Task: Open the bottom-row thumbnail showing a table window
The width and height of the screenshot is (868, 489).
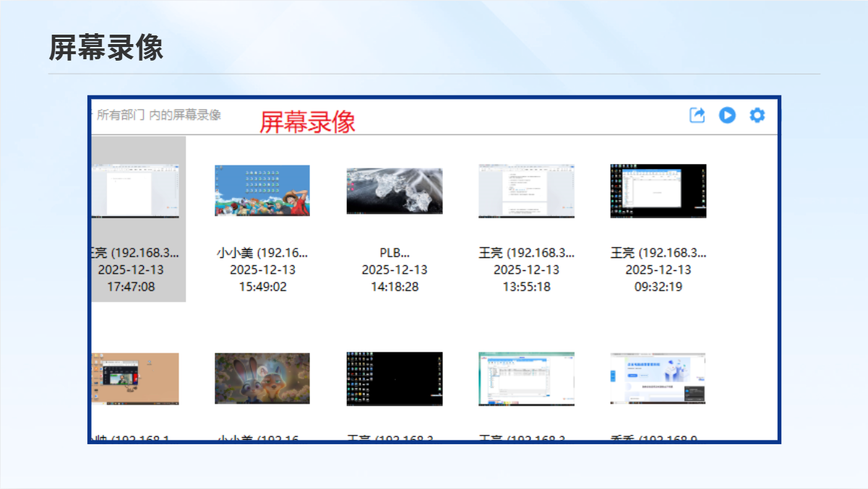Action: pyautogui.click(x=526, y=378)
